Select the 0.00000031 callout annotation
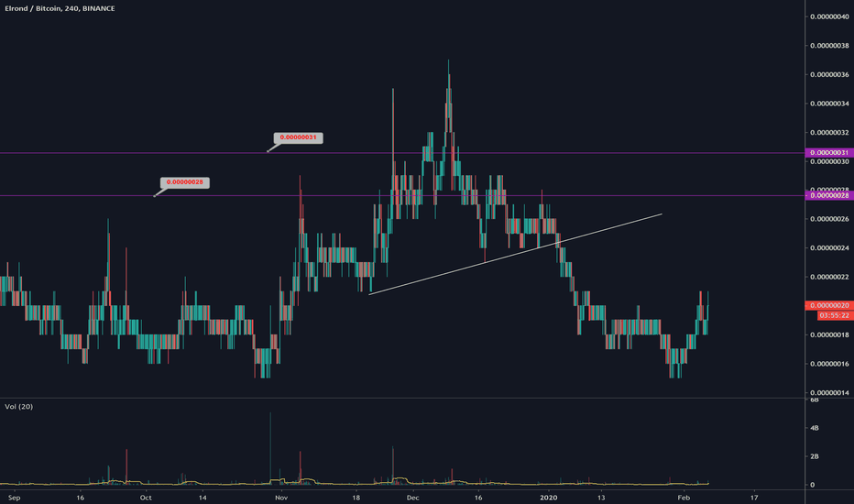 (x=298, y=137)
